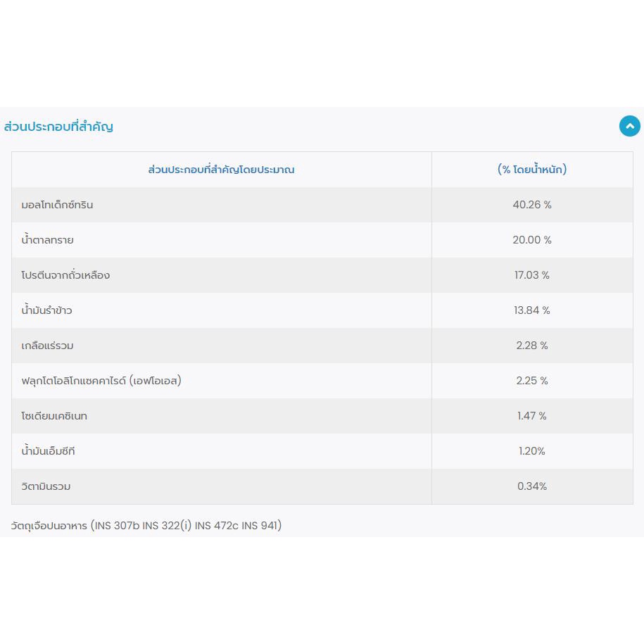Select the ส่วนประกอบที่สำคัญโดยประมาณ column header
The width and height of the screenshot is (644, 644).
tap(221, 170)
